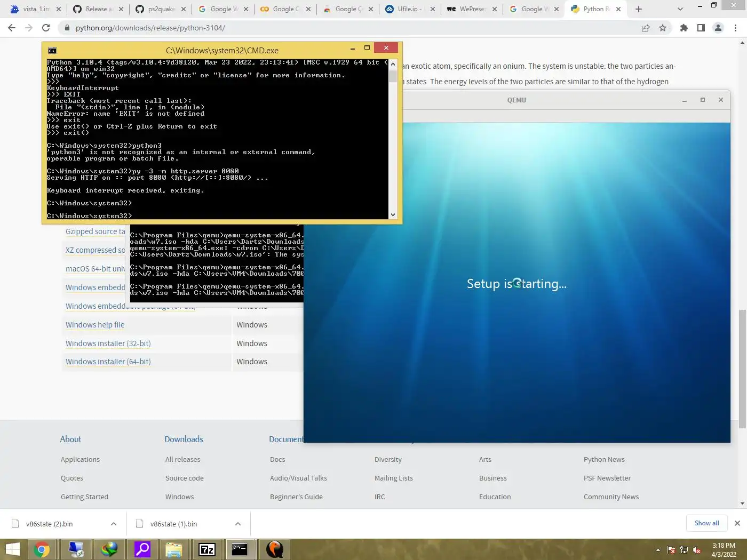Close the downloads bar
747x560 pixels.
[737, 523]
